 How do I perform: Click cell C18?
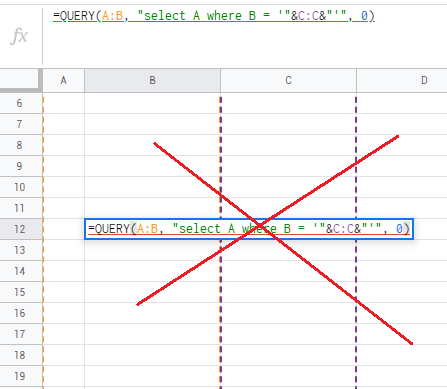coord(288,355)
